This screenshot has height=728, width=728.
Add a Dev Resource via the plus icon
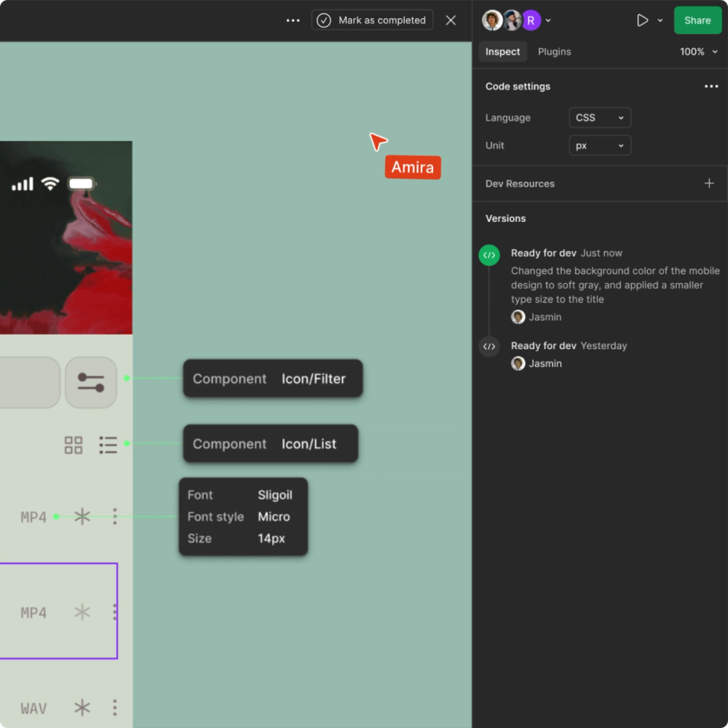(709, 183)
